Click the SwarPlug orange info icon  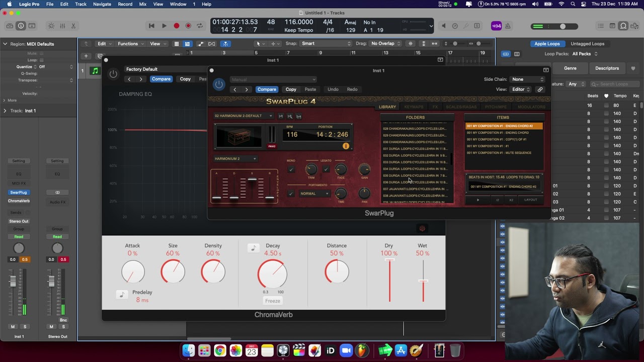pos(346,146)
